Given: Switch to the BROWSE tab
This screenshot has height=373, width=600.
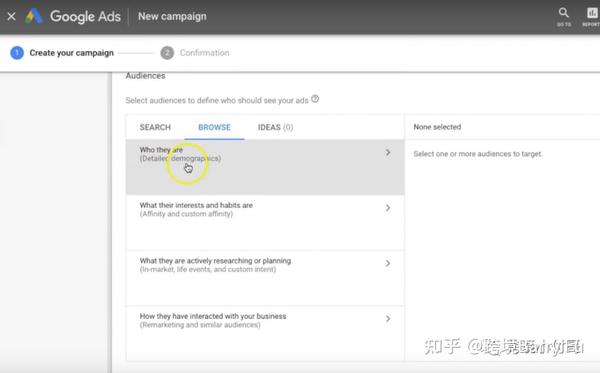Looking at the screenshot, I should click(214, 127).
